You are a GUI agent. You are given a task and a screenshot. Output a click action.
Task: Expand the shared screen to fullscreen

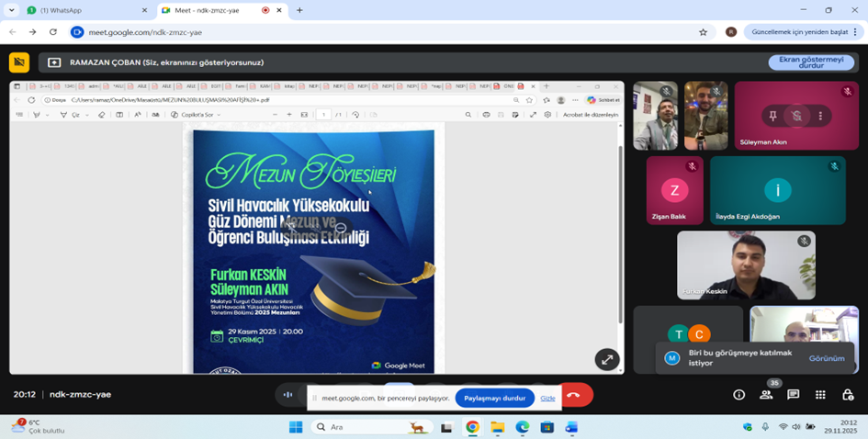tap(606, 360)
